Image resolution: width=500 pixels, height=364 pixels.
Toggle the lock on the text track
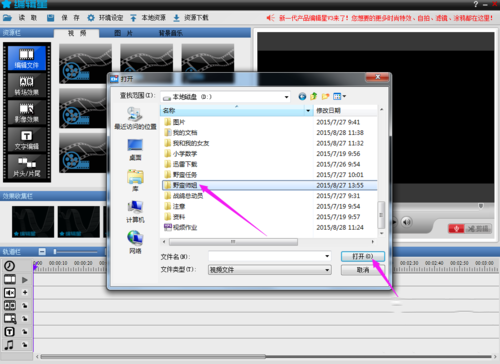pyautogui.click(x=25, y=332)
